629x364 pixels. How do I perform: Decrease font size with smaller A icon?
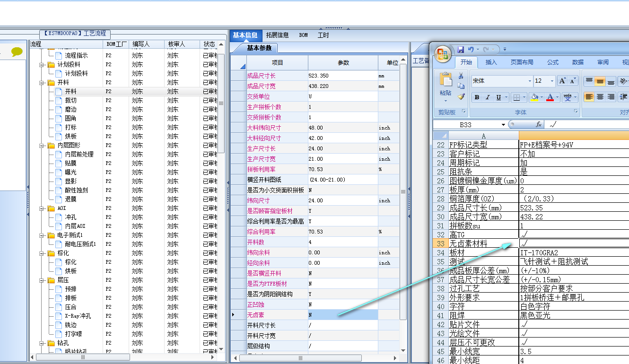point(573,81)
